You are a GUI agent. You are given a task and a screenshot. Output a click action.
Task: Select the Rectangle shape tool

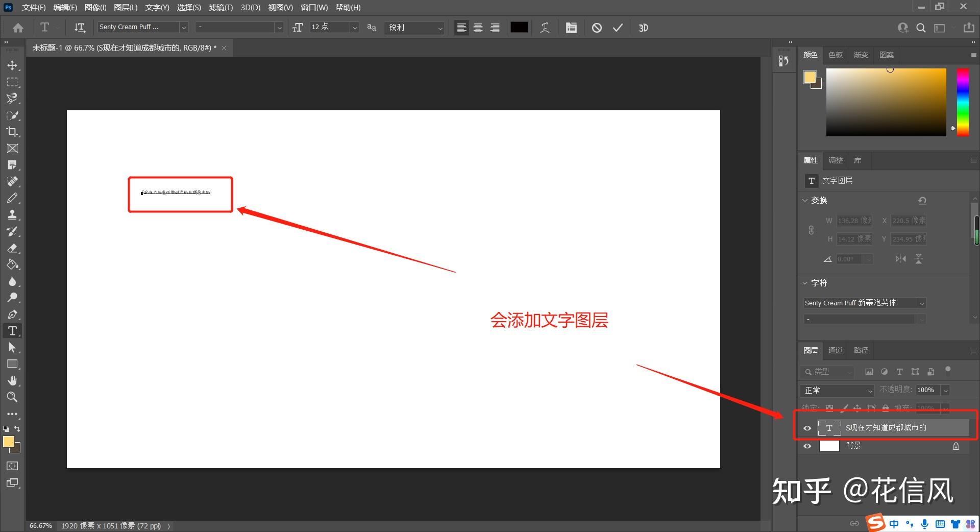pyautogui.click(x=12, y=364)
